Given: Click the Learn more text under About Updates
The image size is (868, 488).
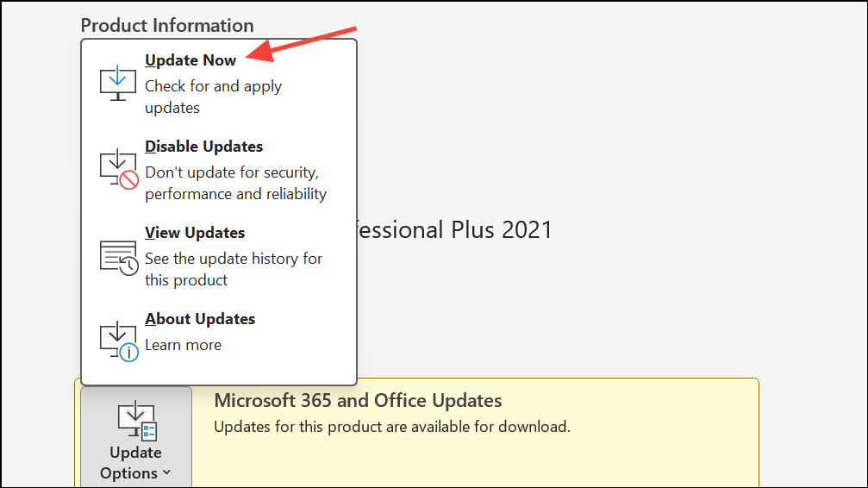Looking at the screenshot, I should click(183, 345).
